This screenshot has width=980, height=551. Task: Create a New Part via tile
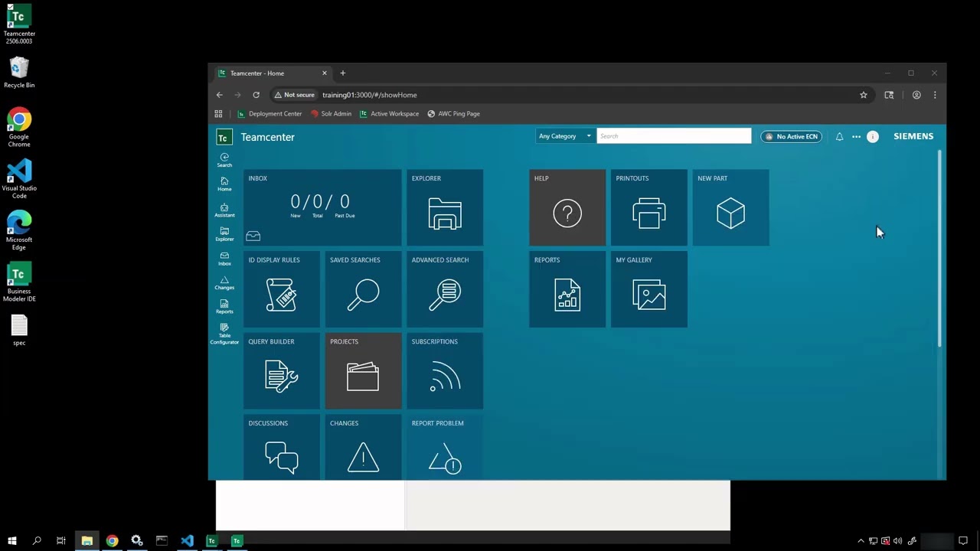[730, 207]
